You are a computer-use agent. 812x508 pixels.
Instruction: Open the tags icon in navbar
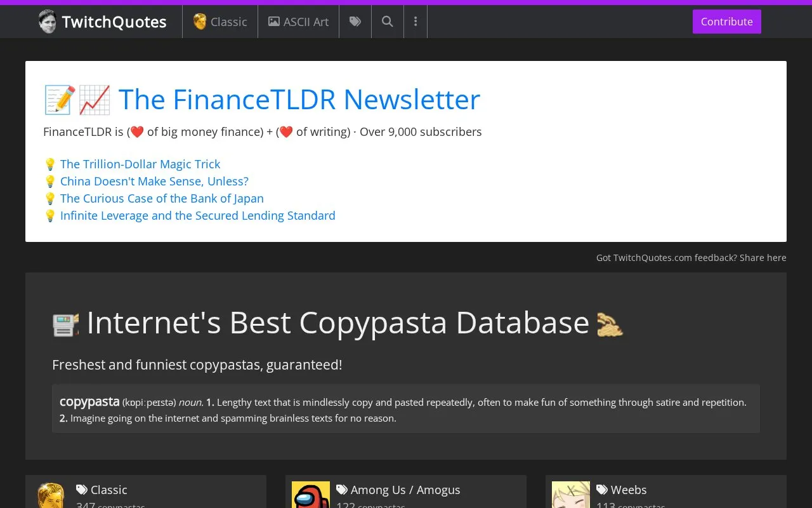coord(355,22)
